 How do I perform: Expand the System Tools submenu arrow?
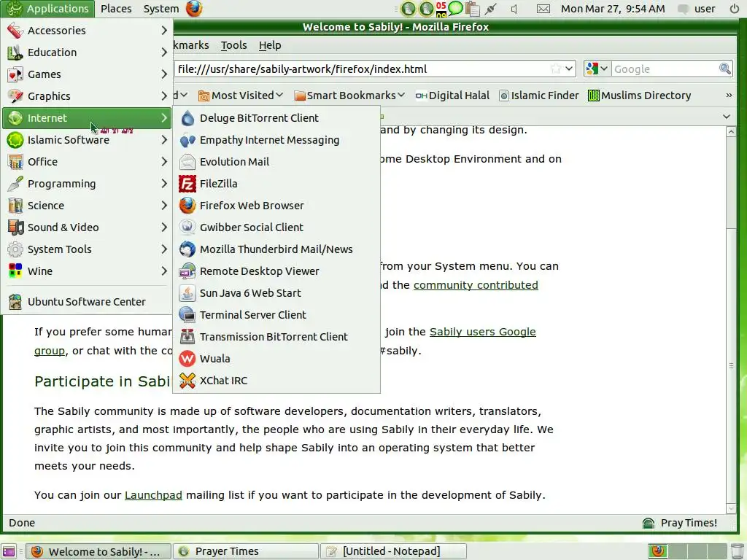(164, 249)
